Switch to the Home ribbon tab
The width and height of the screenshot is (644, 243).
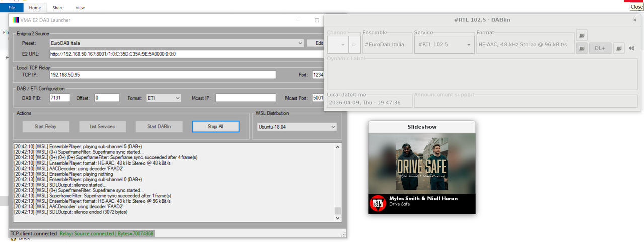click(35, 8)
